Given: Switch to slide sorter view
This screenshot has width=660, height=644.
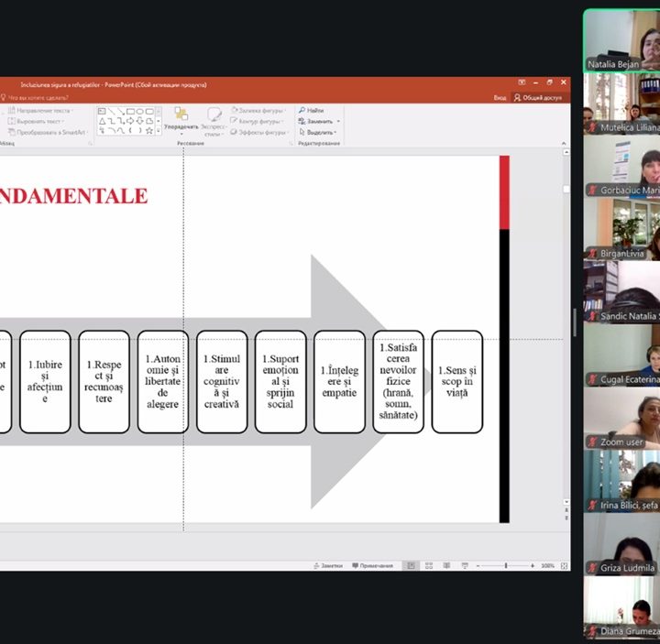Looking at the screenshot, I should click(428, 566).
